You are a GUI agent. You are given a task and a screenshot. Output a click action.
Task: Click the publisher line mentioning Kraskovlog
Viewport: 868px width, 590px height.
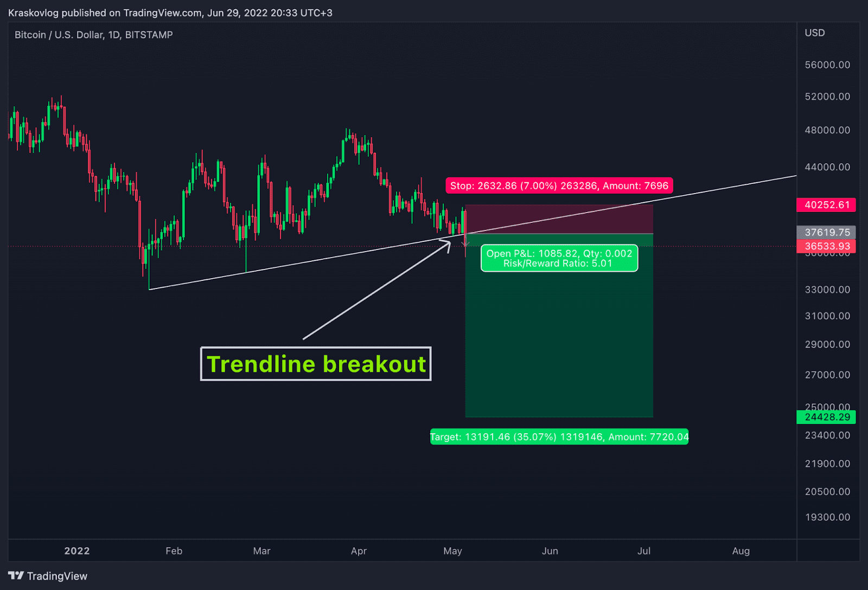pos(170,12)
